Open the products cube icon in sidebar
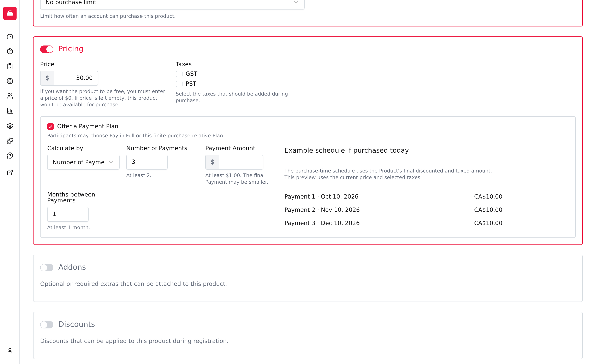The height and width of the screenshot is (364, 596). [10, 51]
